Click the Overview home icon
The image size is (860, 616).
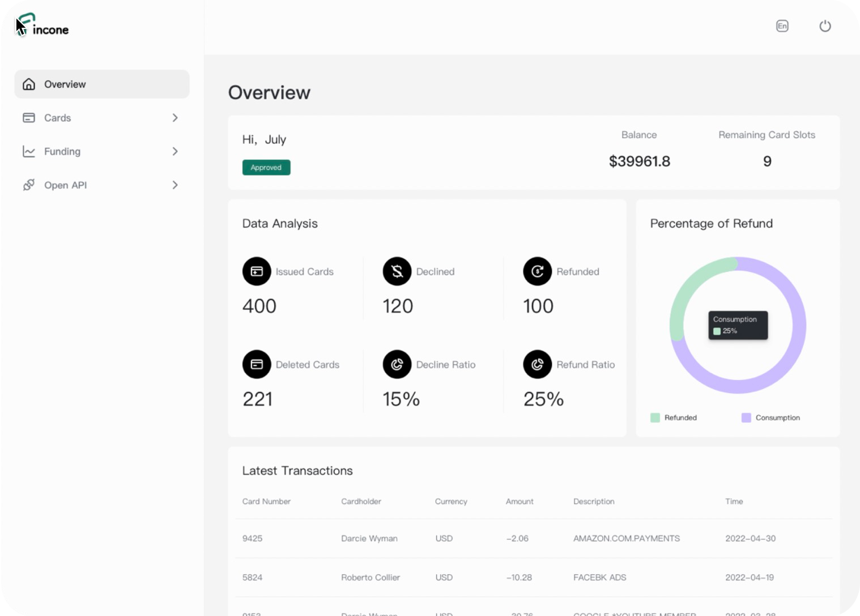pyautogui.click(x=29, y=84)
